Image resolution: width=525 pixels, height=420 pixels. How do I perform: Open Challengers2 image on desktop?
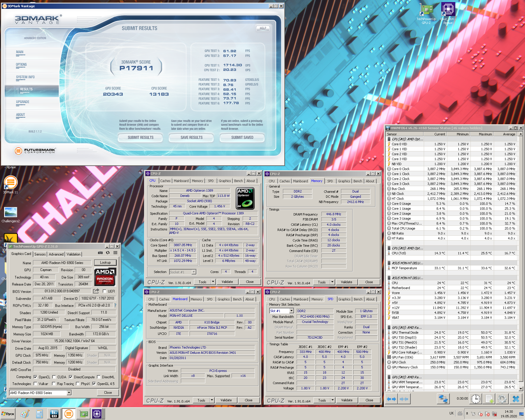pos(10,215)
